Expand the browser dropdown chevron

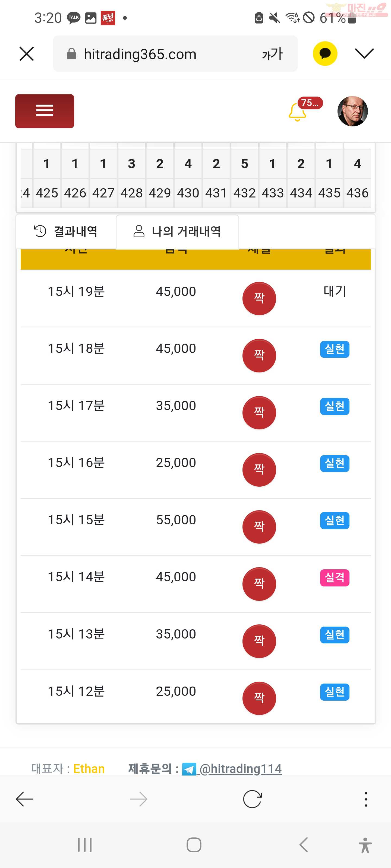pyautogui.click(x=364, y=53)
